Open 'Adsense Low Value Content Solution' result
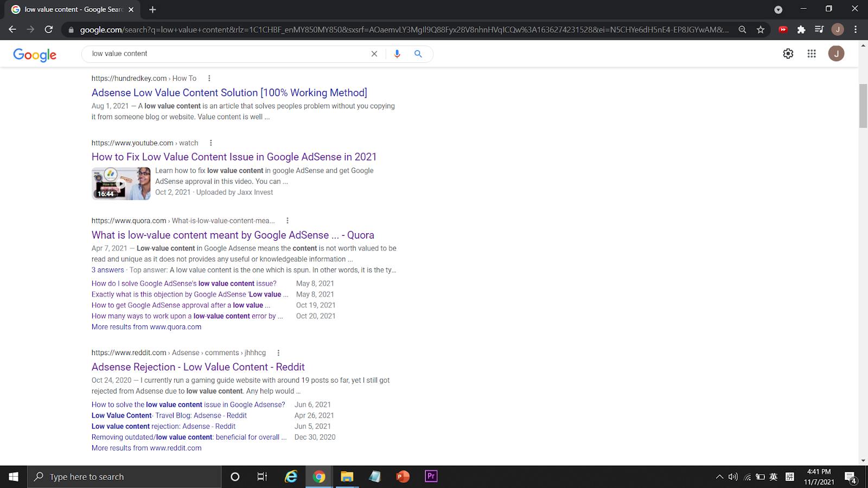Screen dimensions: 868x488 [x=229, y=93]
